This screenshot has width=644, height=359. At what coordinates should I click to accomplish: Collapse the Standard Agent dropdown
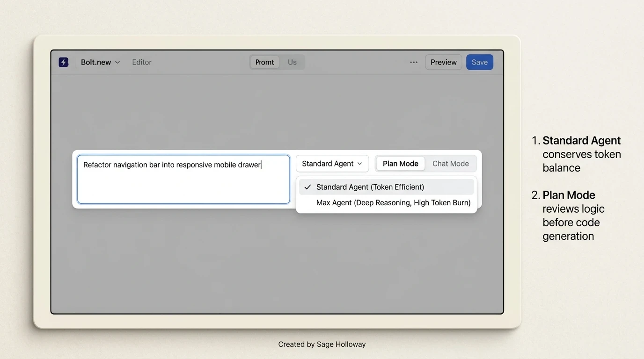[332, 164]
